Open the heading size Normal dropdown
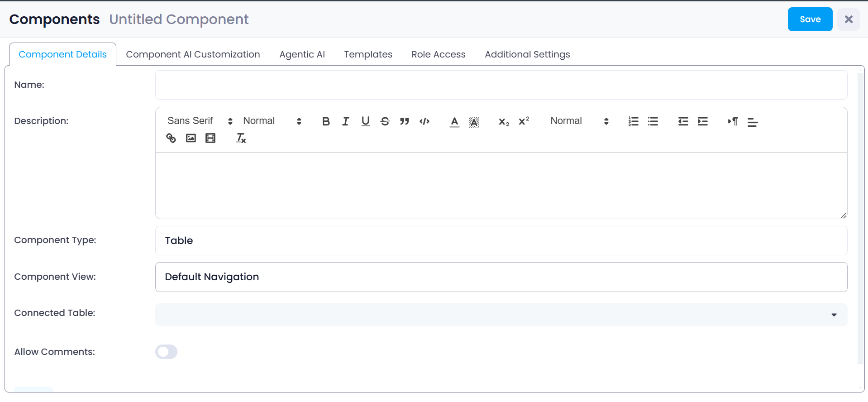Image resolution: width=868 pixels, height=402 pixels. [579, 121]
